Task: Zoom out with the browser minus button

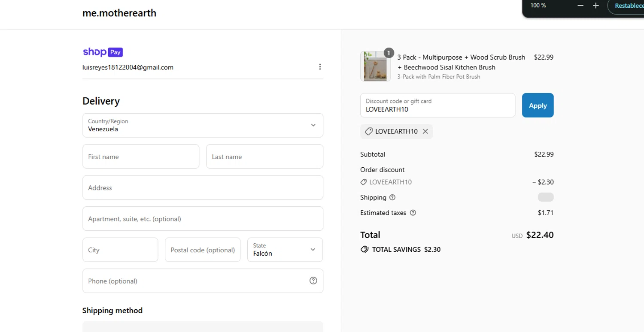Action: click(580, 6)
